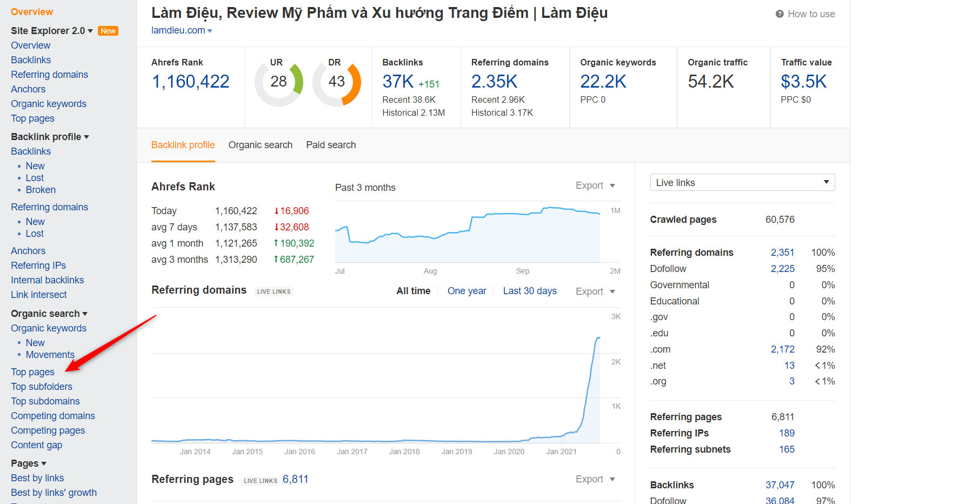Click the Referring subnets 165 count

coord(787,449)
